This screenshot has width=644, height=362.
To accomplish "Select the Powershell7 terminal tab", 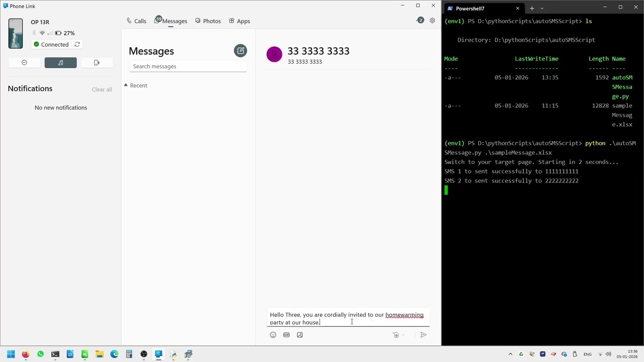I will pos(482,8).
